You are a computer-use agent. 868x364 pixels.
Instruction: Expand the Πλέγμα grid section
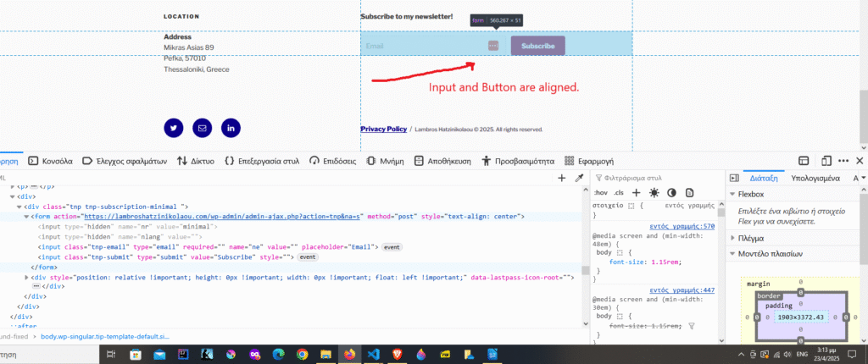pos(732,239)
